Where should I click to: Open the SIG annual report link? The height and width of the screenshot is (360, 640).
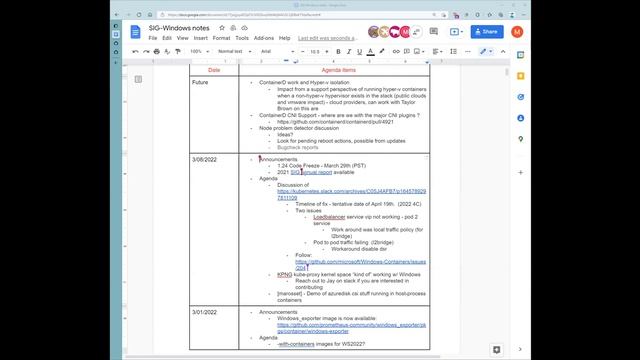click(x=311, y=172)
